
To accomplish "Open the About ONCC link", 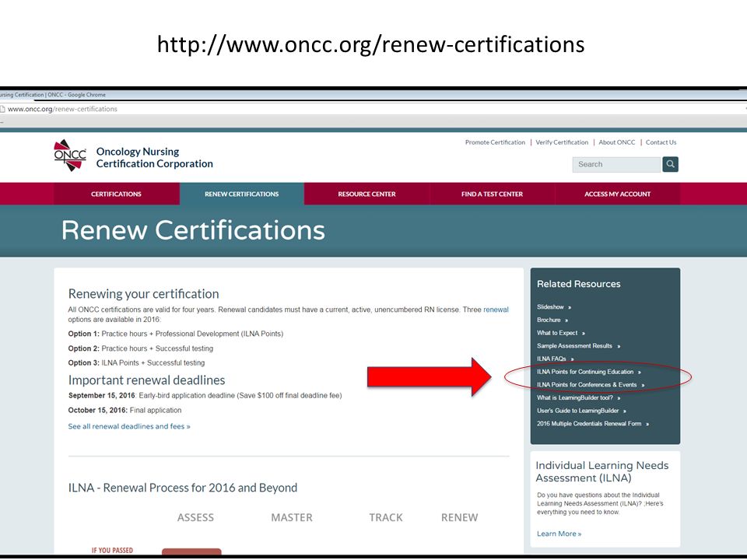I will 617,142.
